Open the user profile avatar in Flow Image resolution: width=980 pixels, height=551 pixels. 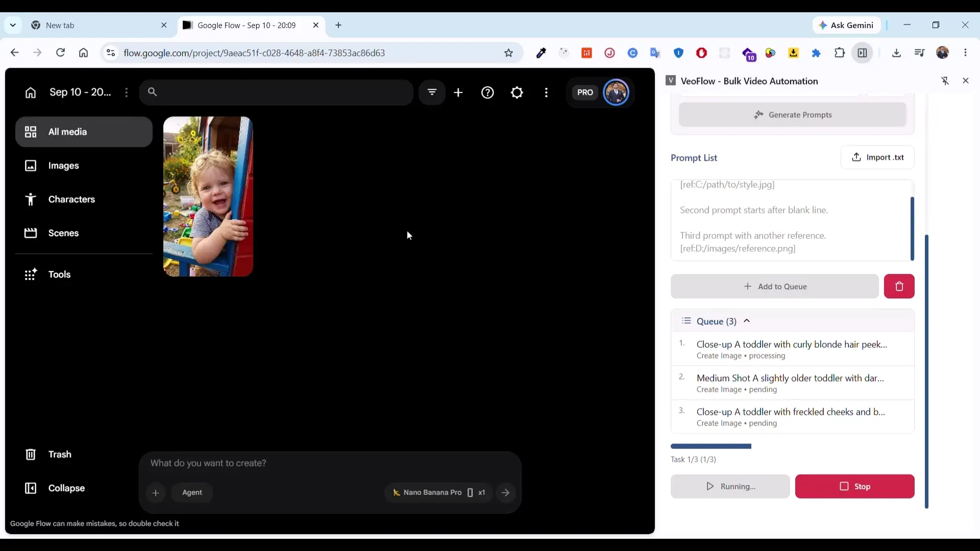tap(616, 92)
